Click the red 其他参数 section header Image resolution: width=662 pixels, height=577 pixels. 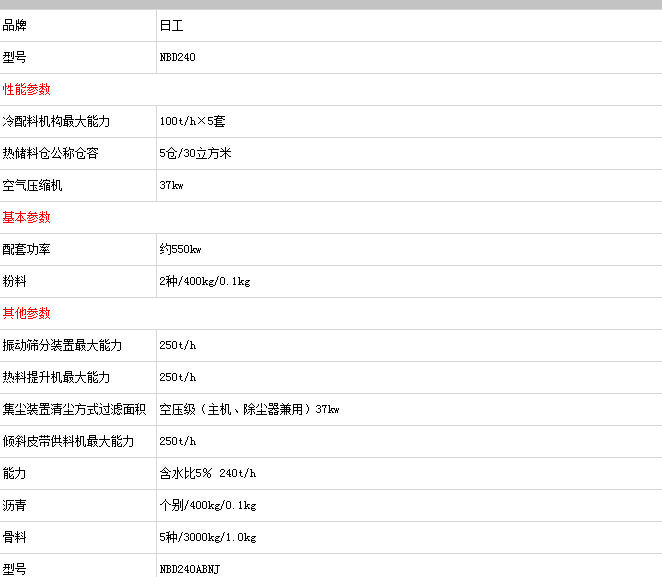click(27, 313)
